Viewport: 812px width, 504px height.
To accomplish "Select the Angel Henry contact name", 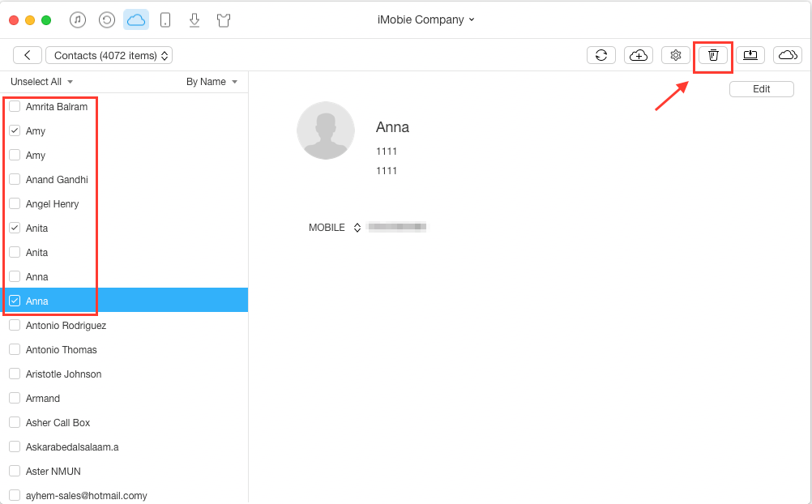I will point(53,204).
